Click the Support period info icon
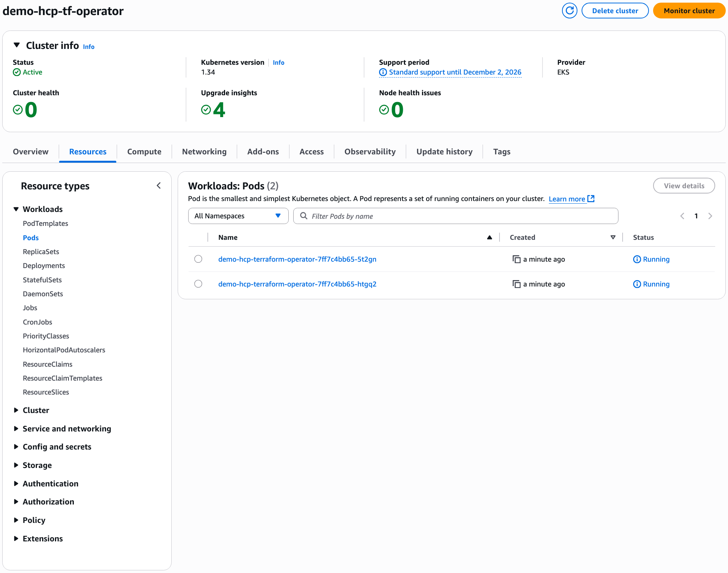Viewport: 728px width, 573px height. click(x=383, y=72)
